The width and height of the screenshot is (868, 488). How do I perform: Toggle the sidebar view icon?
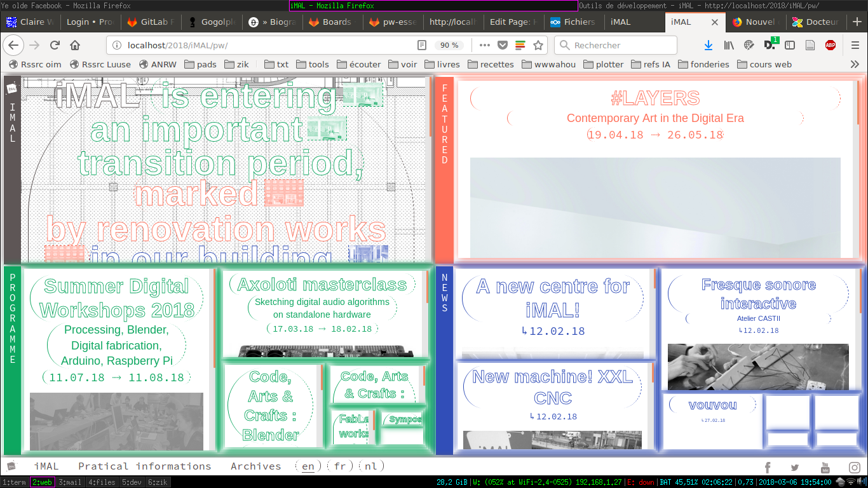pos(790,45)
